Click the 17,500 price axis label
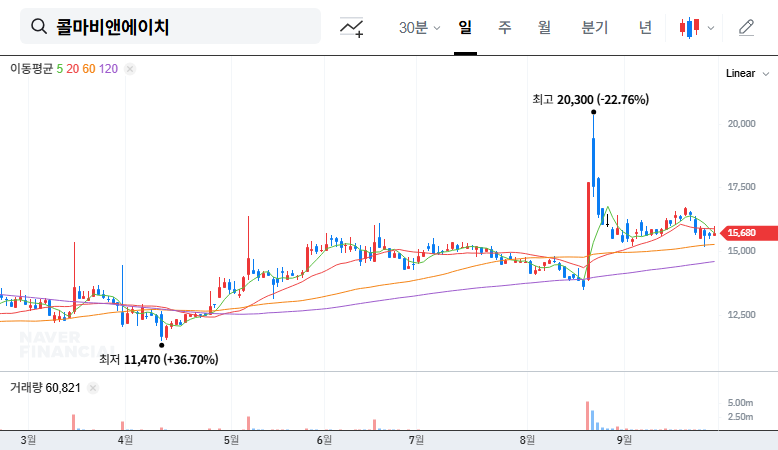Screen dimensions: 778x450 pos(741,187)
